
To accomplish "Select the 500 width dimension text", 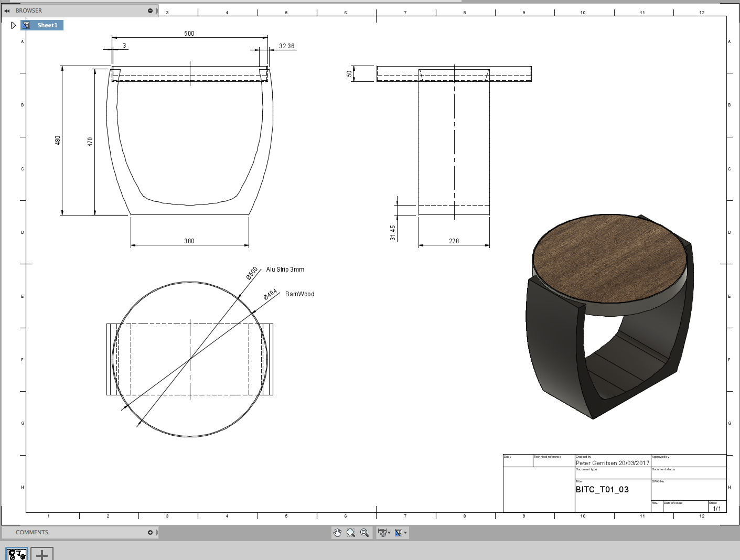I will click(189, 34).
